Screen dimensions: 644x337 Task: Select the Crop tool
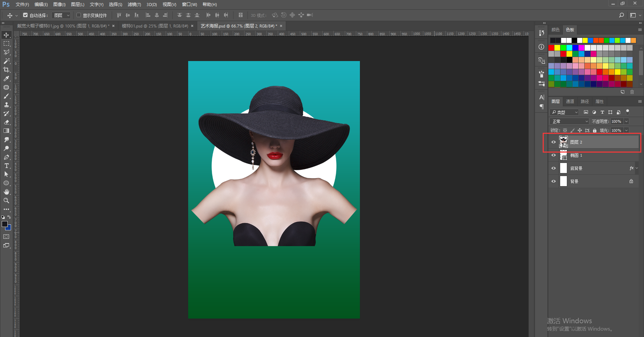pyautogui.click(x=6, y=70)
